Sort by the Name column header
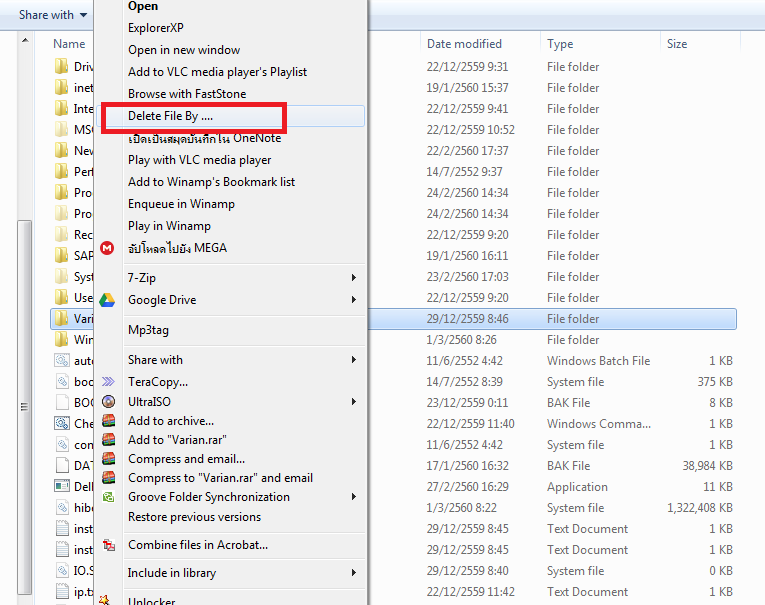 point(69,44)
